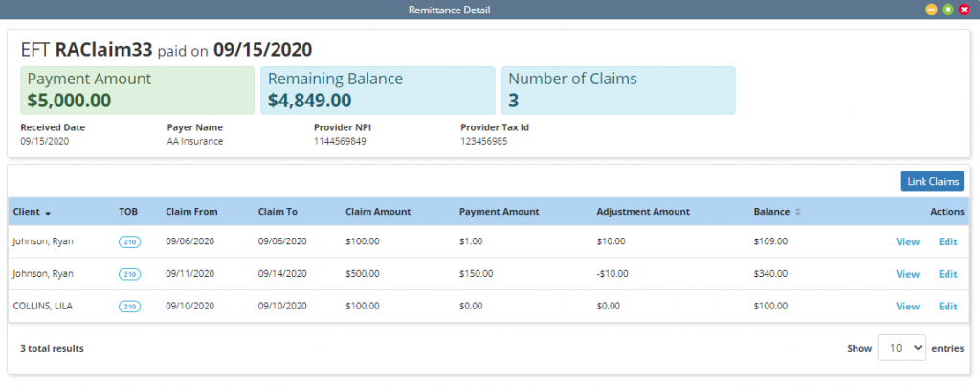Click the Claim Amount column header

(x=378, y=212)
